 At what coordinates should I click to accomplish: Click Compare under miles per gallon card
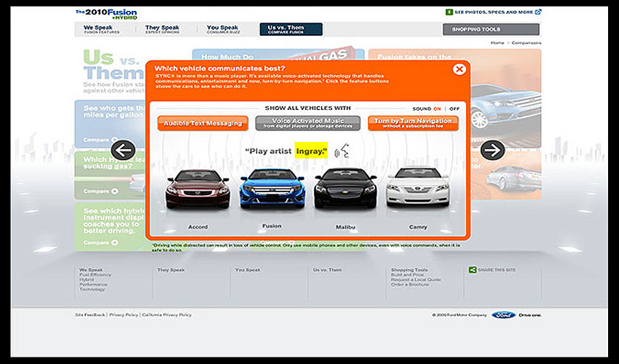(x=100, y=140)
